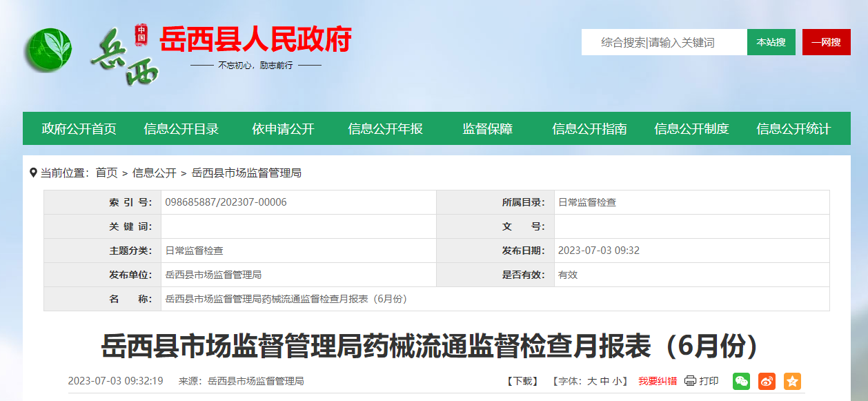Viewport: 868px width, 401px height.
Task: Click the 索引号 label cell
Action: tap(103, 202)
